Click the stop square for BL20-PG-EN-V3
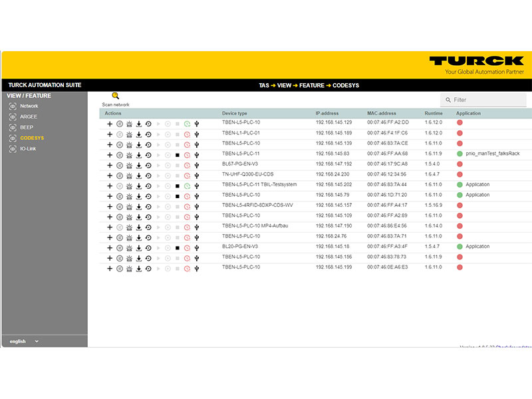Image resolution: width=532 pixels, height=399 pixels. click(x=178, y=248)
